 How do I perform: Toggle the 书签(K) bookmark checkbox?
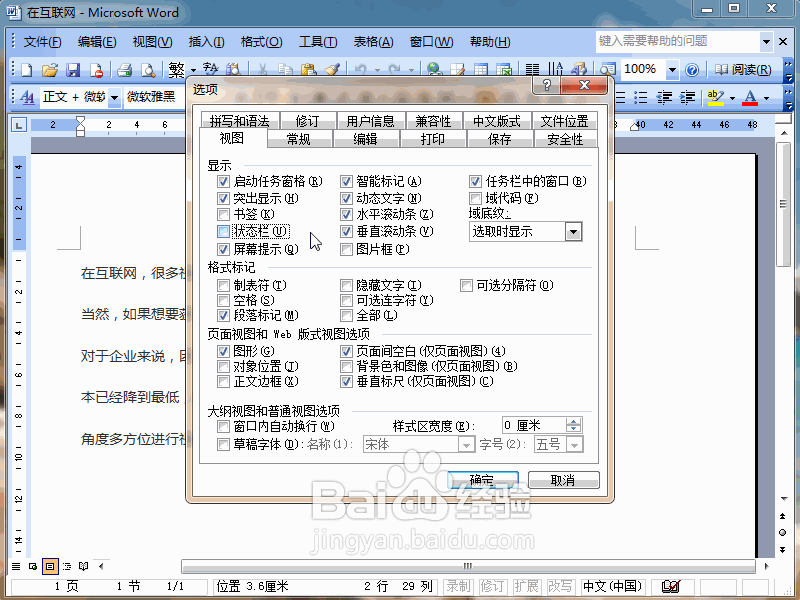[223, 214]
